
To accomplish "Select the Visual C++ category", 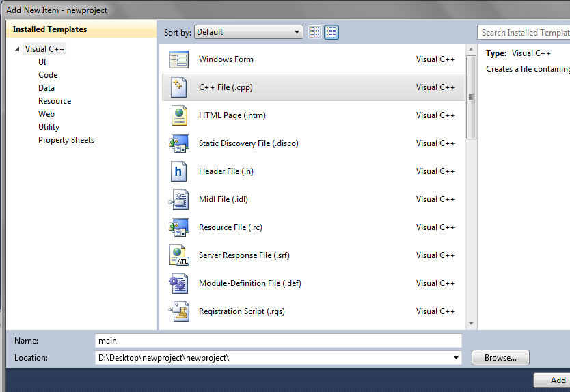I will (44, 49).
